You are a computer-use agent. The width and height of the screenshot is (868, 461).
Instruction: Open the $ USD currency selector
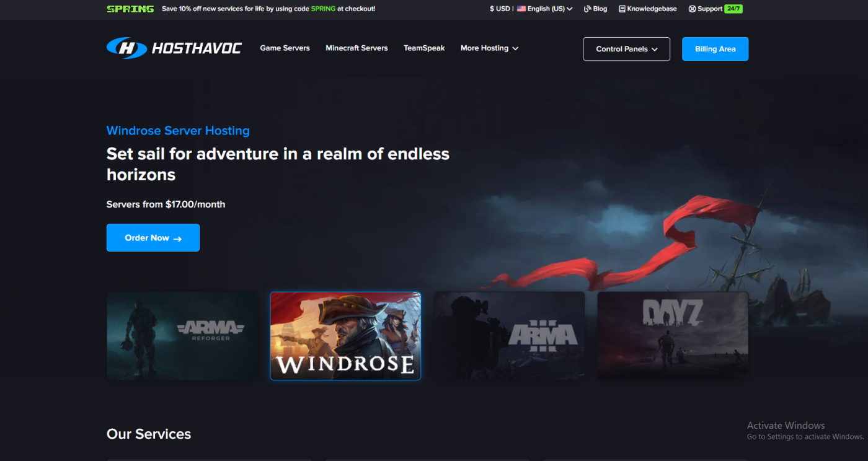pos(500,9)
